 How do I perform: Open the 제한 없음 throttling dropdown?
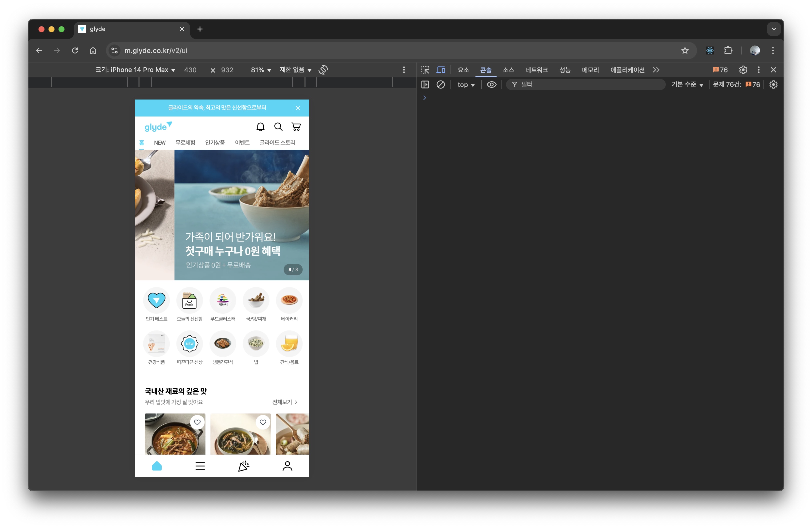[295, 69]
